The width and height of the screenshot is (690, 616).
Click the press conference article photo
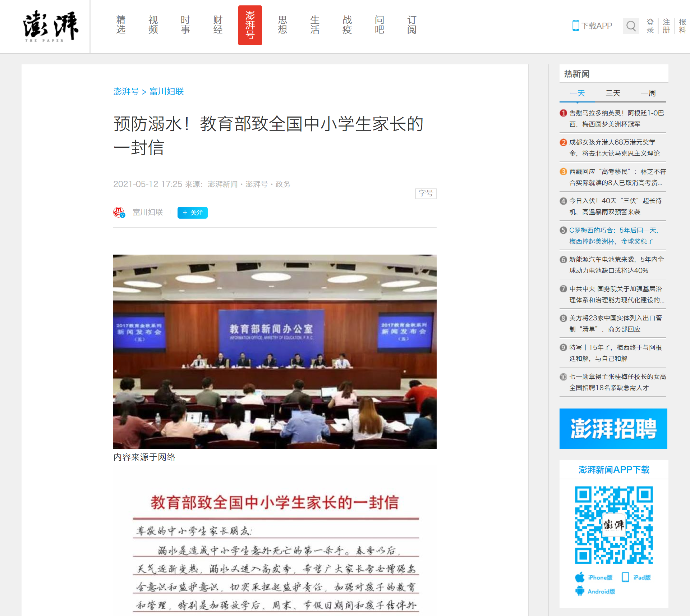275,351
